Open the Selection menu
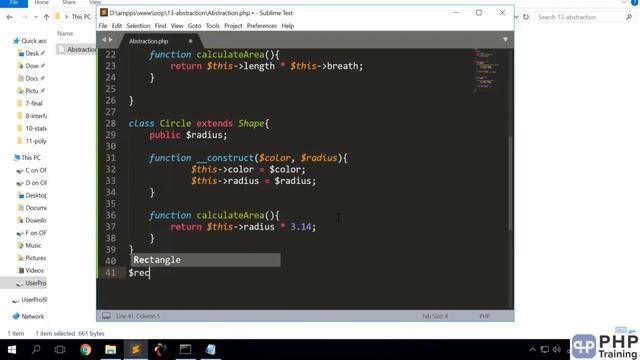Image resolution: width=640 pixels, height=360 pixels. [x=138, y=26]
